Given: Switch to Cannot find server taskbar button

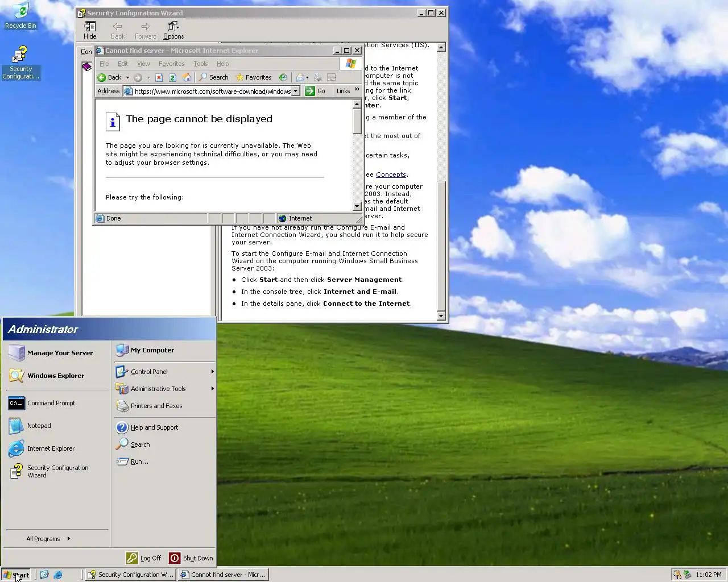Looking at the screenshot, I should click(x=223, y=575).
